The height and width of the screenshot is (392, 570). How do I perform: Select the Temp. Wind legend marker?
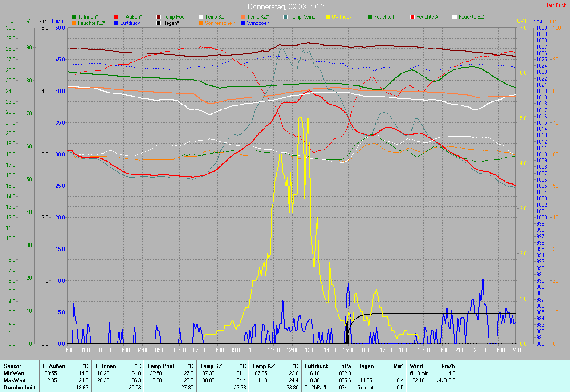(x=285, y=17)
